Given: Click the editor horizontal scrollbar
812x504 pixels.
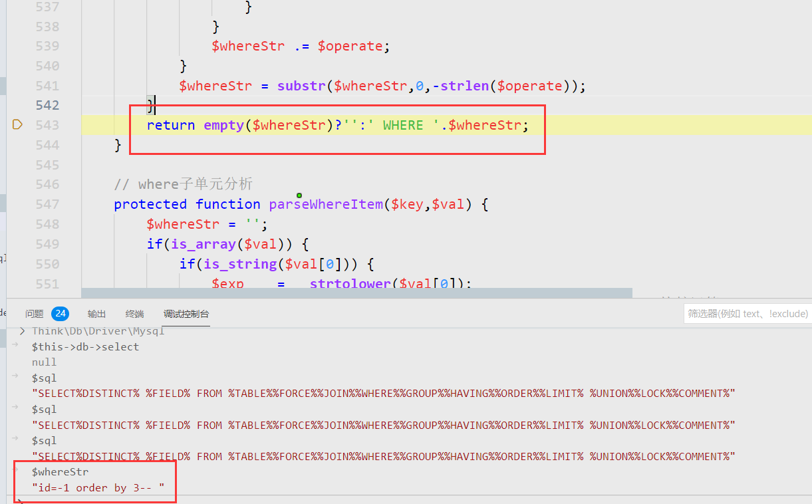Looking at the screenshot, I should [x=356, y=293].
